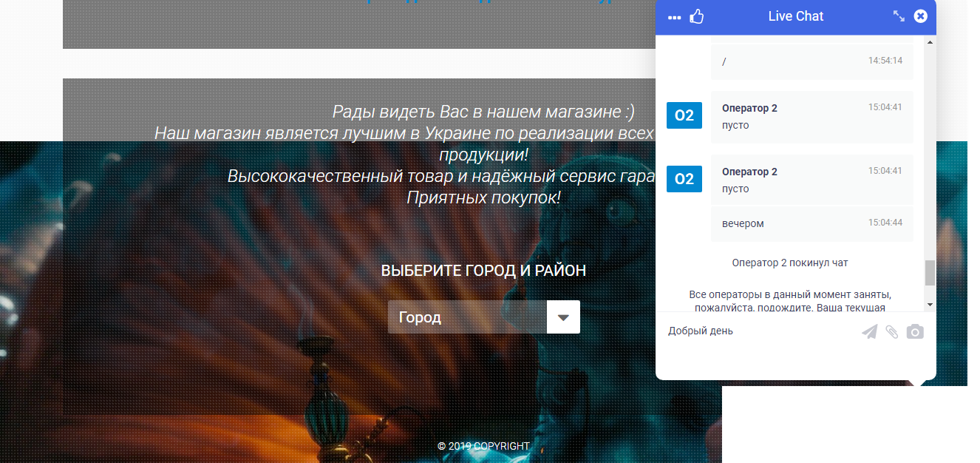
Task: Click the '/' chat message
Action: (x=724, y=61)
